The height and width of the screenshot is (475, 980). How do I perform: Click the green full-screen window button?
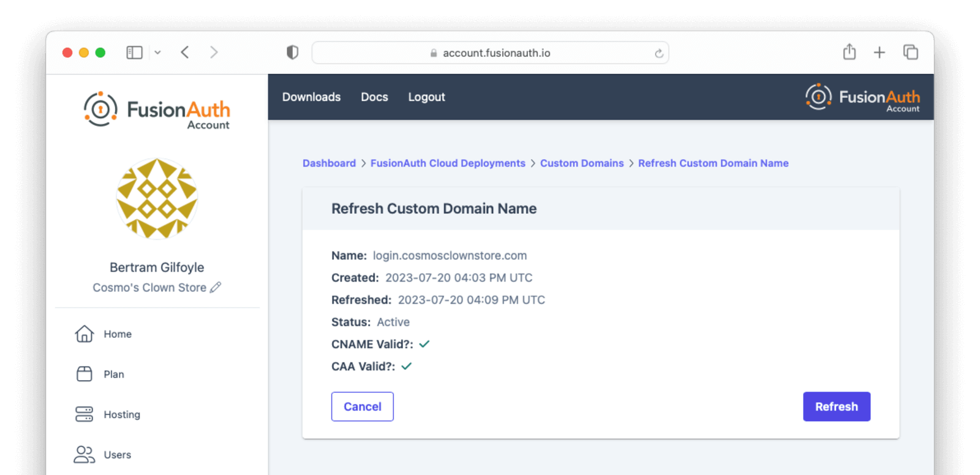pos(100,53)
